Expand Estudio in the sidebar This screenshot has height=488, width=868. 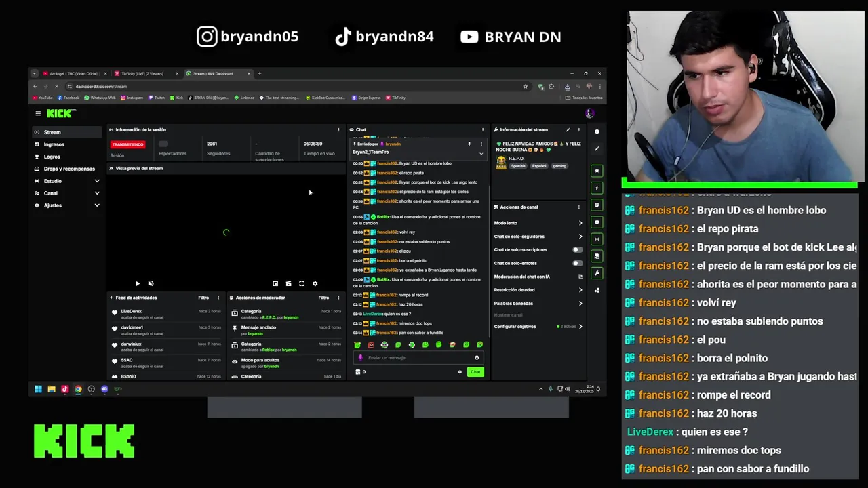[67, 181]
